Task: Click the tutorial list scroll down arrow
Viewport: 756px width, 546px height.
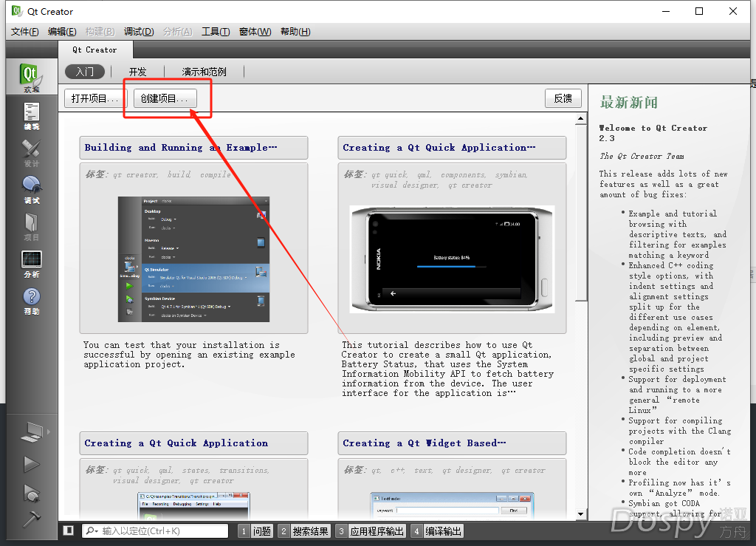Action: pos(580,513)
